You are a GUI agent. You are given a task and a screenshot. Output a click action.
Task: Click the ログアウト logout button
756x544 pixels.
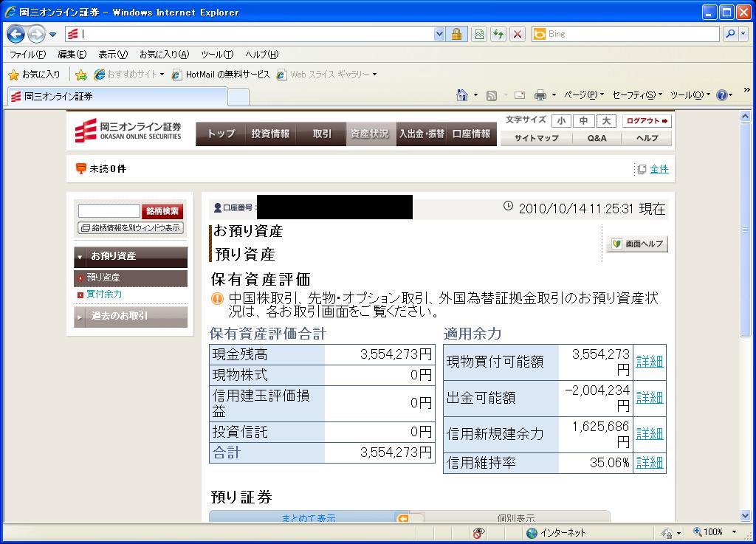[x=647, y=121]
